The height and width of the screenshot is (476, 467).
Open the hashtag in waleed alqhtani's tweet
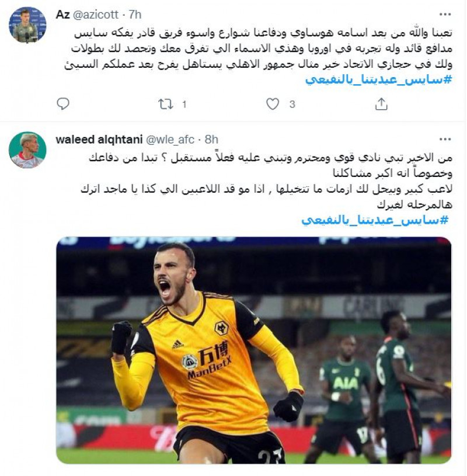click(375, 220)
